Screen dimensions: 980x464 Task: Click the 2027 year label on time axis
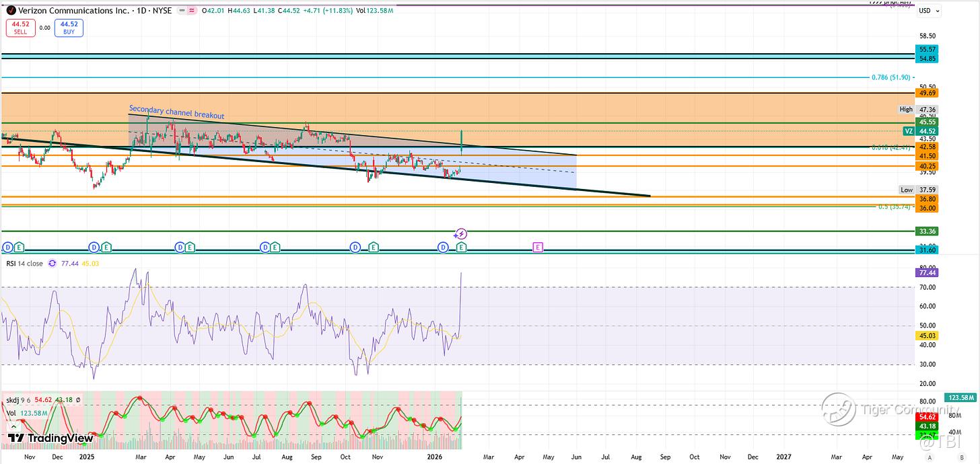point(783,457)
